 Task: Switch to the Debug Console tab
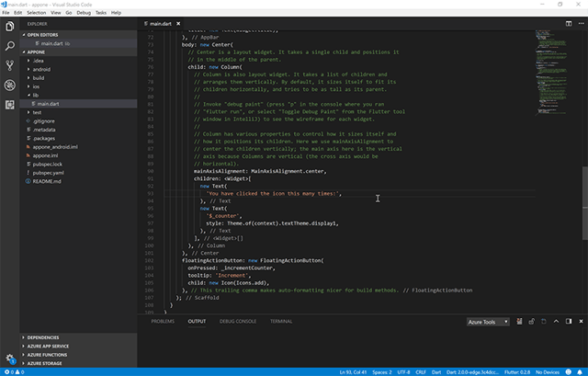[x=238, y=322]
